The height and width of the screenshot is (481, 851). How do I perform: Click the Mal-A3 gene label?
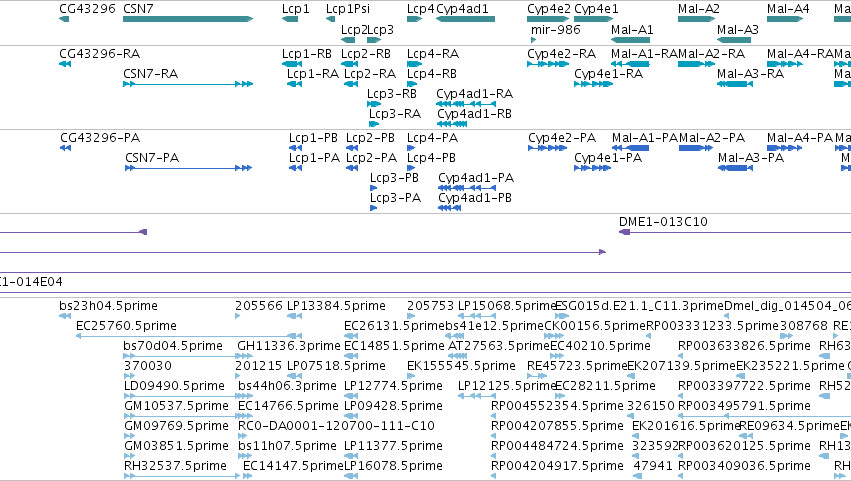click(x=738, y=30)
